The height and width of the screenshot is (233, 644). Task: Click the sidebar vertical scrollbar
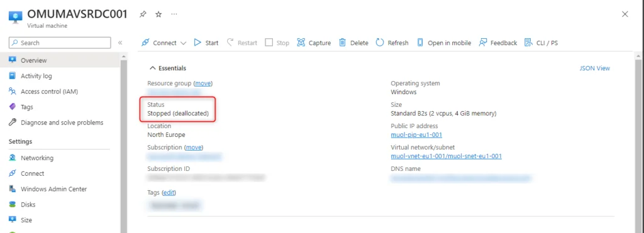[124, 146]
